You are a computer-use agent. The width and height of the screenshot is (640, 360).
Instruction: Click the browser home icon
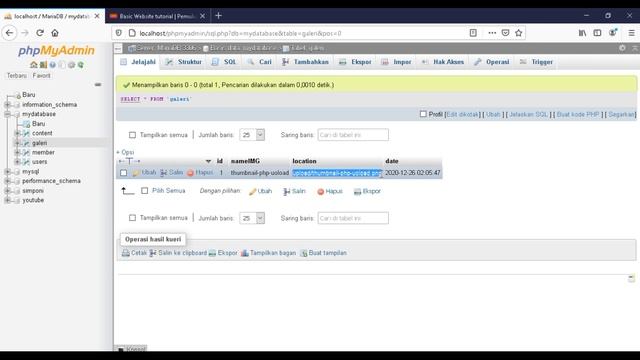(x=55, y=33)
